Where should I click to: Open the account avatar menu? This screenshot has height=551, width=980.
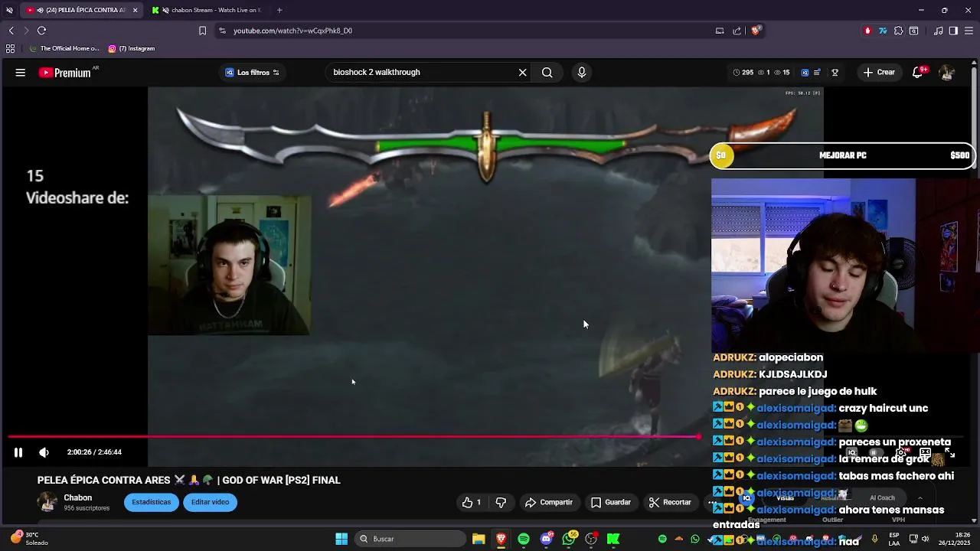pos(947,73)
